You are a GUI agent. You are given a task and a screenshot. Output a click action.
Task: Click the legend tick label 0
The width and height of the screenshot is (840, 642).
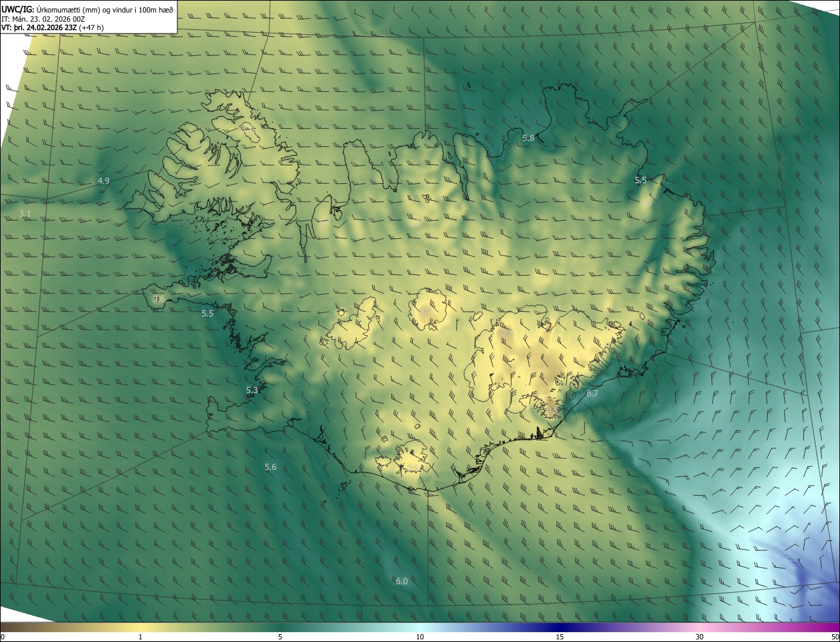[x=3, y=637]
